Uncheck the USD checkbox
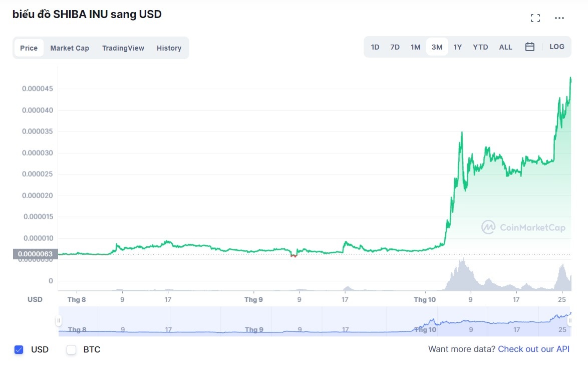The height and width of the screenshot is (367, 588). coord(19,349)
